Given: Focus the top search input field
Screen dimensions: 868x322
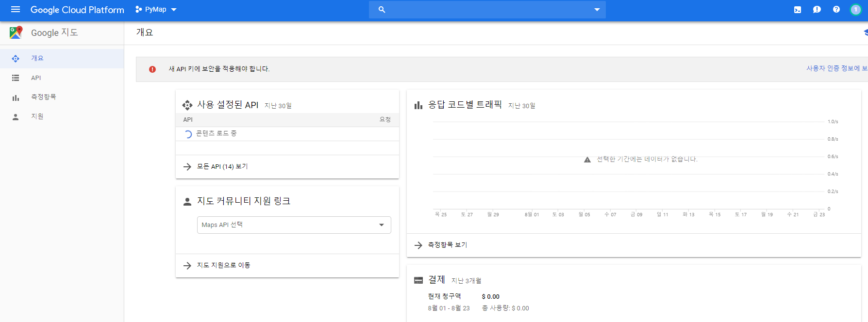Looking at the screenshot, I should click(x=487, y=10).
